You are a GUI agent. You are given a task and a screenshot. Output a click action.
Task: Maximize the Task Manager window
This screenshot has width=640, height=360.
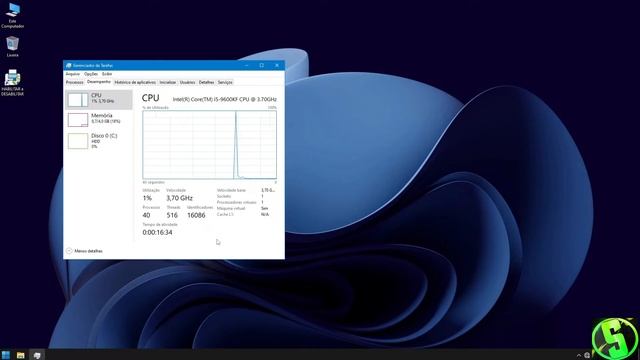262,65
